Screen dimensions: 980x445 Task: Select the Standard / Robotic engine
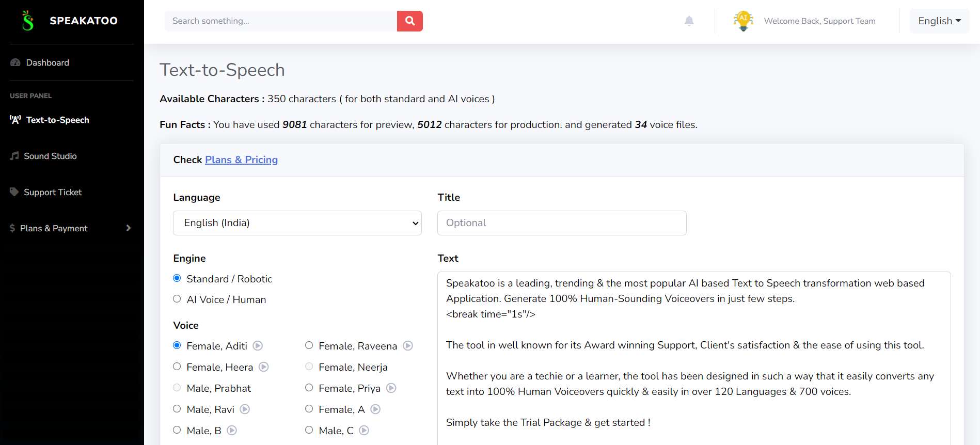[177, 278]
